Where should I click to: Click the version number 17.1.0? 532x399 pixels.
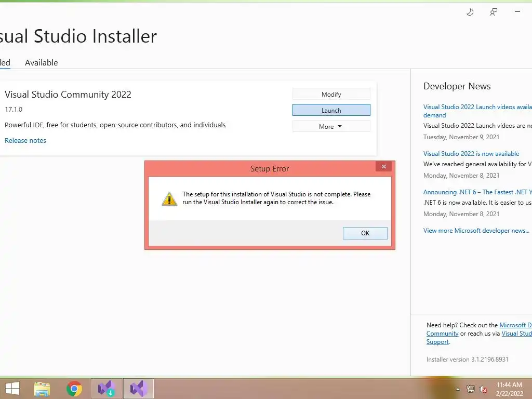(14, 109)
